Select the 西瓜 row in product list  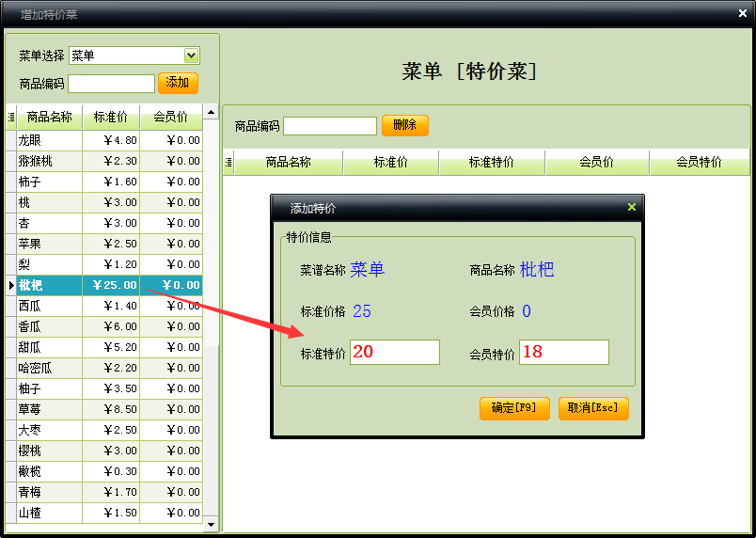tap(49, 306)
